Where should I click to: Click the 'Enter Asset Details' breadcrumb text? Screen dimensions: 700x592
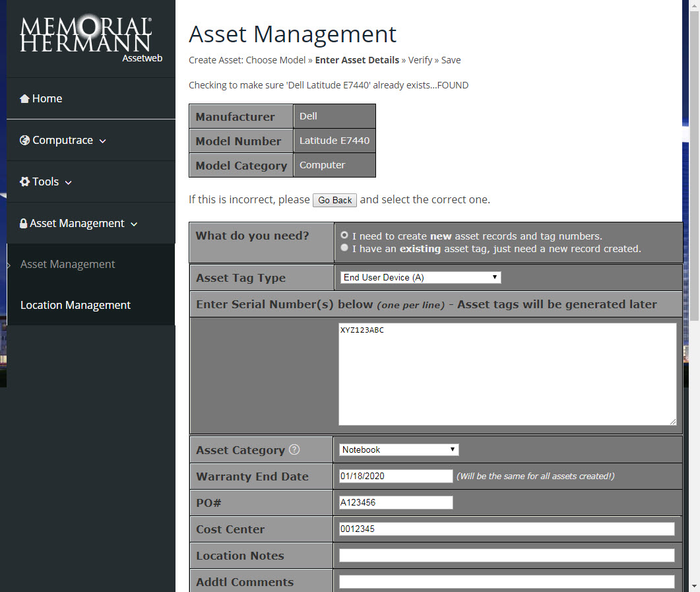pyautogui.click(x=357, y=60)
